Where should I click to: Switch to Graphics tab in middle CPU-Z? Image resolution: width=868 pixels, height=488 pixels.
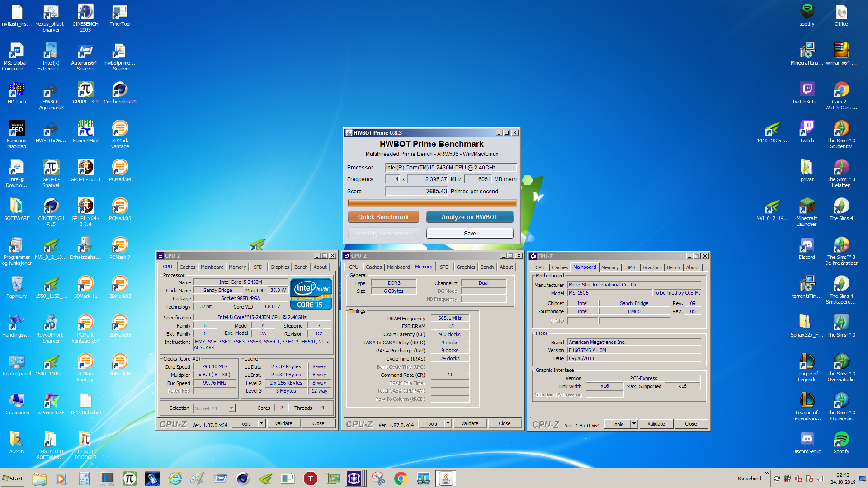coord(466,267)
